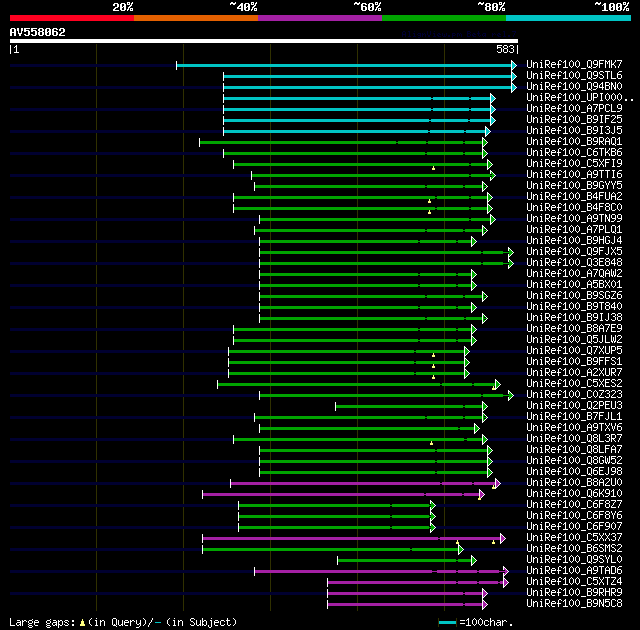This screenshot has width=640, height=630.
Task: Select label UniRef100_A9TN99
Action: point(574,218)
